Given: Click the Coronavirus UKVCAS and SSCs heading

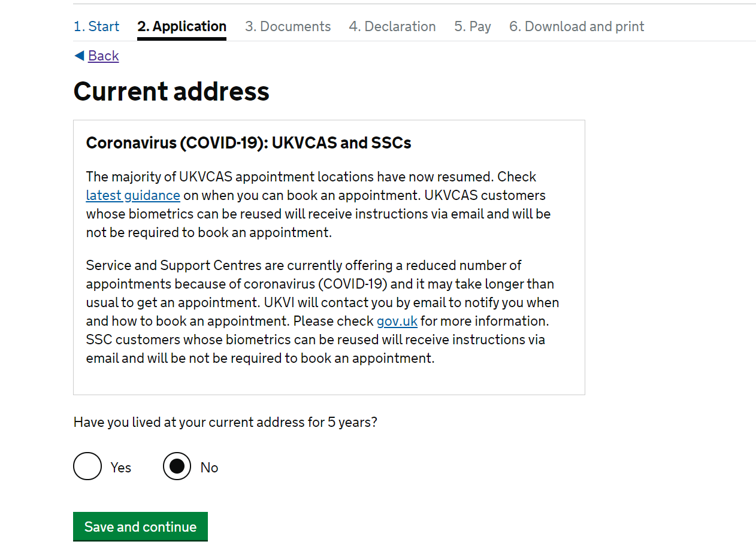Looking at the screenshot, I should (249, 143).
